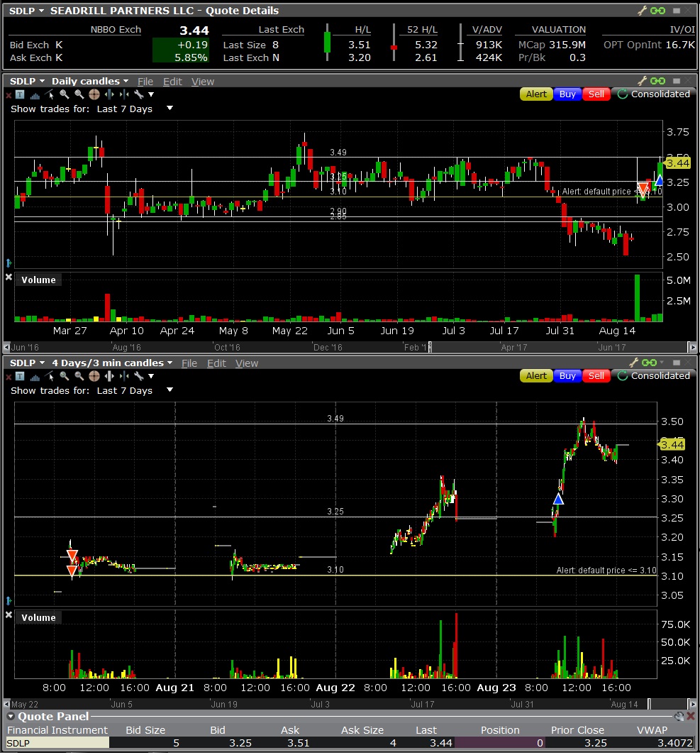The height and width of the screenshot is (755, 700).
Task: Click the wrench settings icon in 3 min chart toolbar
Action: pos(139,376)
